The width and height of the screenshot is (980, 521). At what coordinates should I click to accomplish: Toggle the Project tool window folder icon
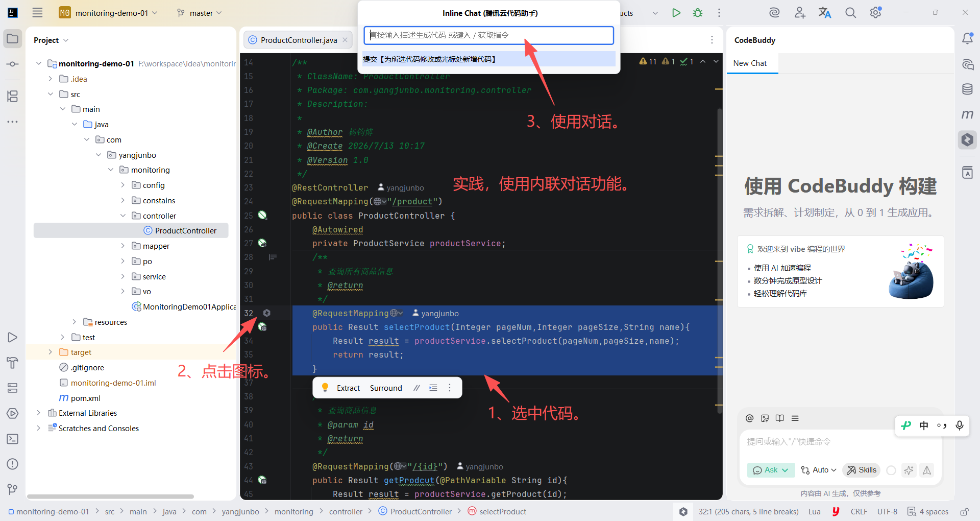[13, 39]
